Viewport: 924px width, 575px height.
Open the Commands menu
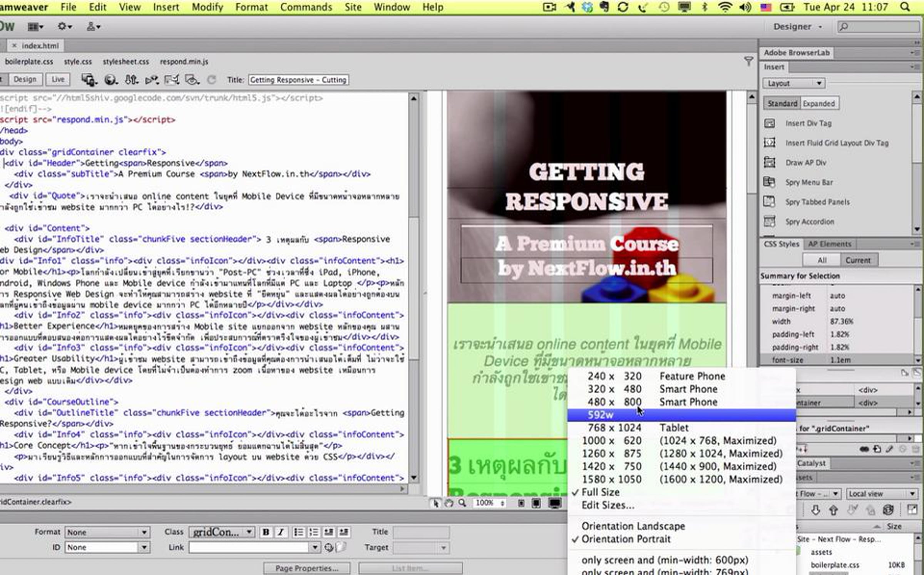(306, 7)
